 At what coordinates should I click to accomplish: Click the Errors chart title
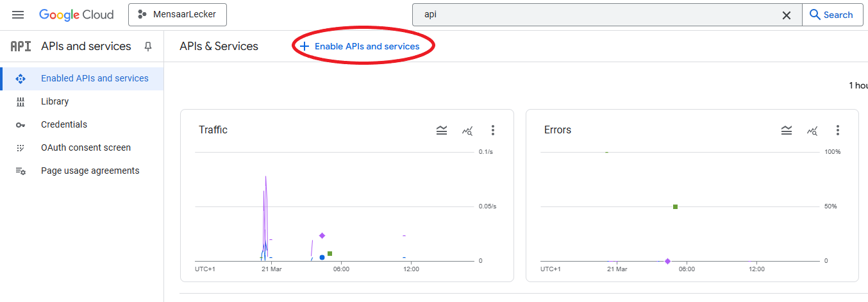558,130
